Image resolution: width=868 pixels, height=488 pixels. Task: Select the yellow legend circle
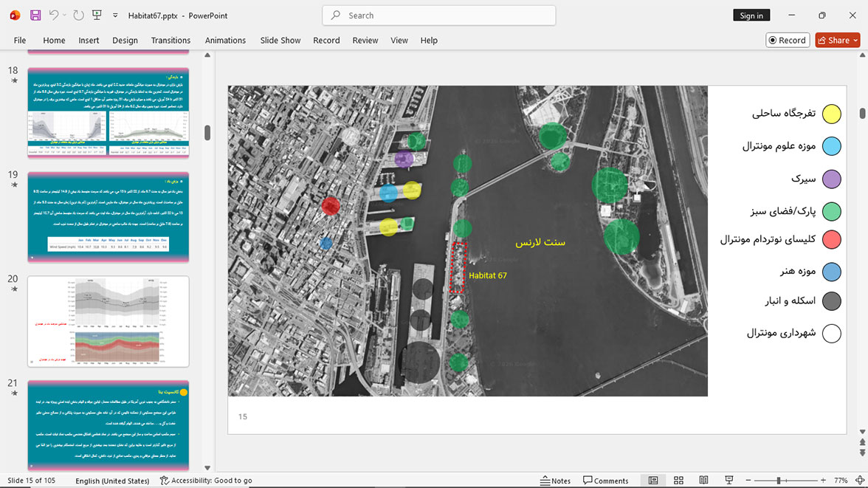(831, 114)
